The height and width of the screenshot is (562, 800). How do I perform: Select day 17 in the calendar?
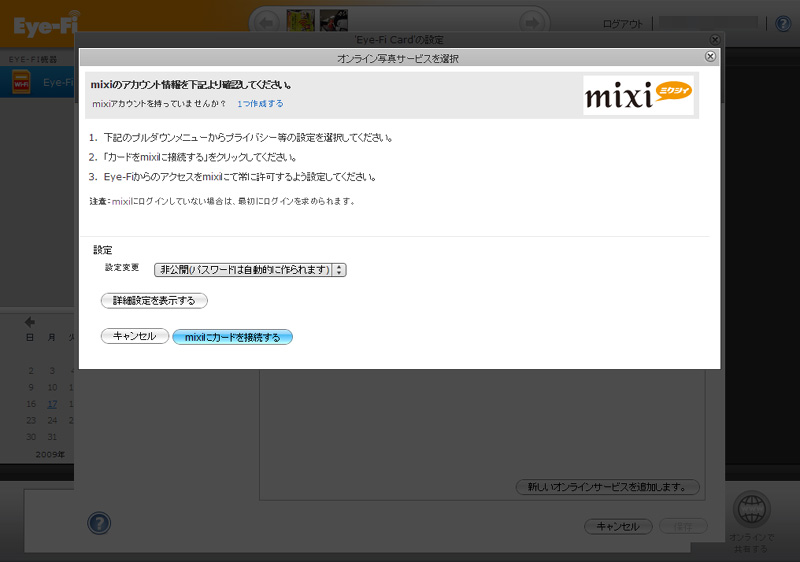(x=52, y=404)
